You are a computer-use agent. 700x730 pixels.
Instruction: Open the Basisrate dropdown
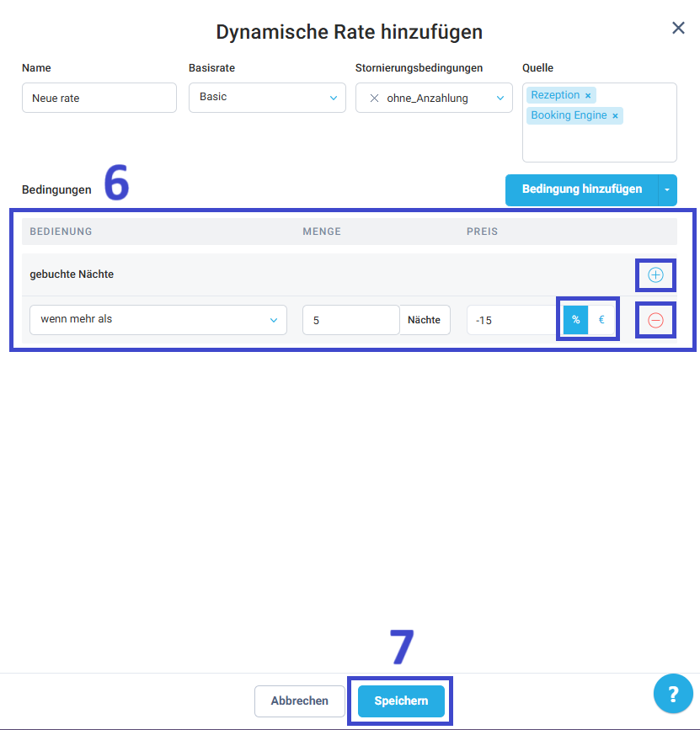pyautogui.click(x=266, y=98)
